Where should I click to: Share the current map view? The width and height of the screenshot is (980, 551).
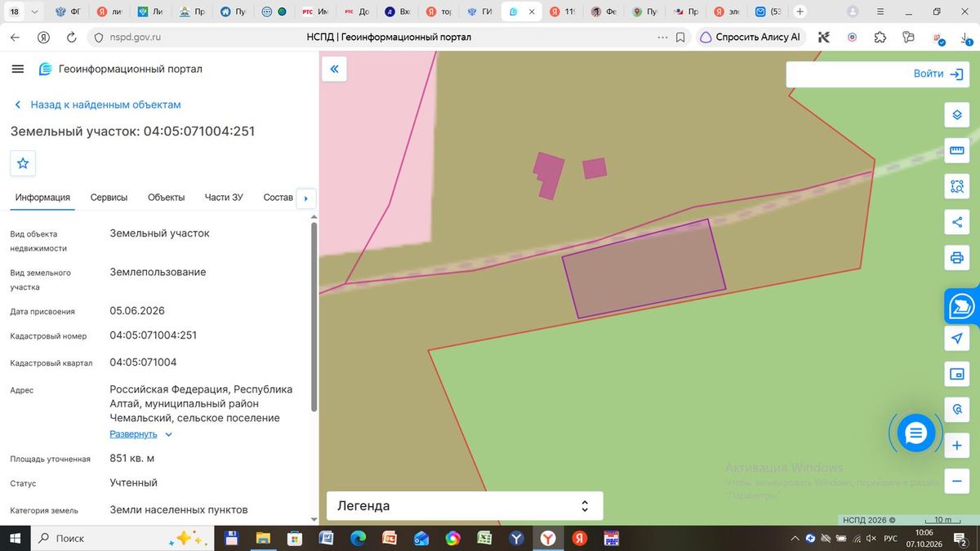956,222
